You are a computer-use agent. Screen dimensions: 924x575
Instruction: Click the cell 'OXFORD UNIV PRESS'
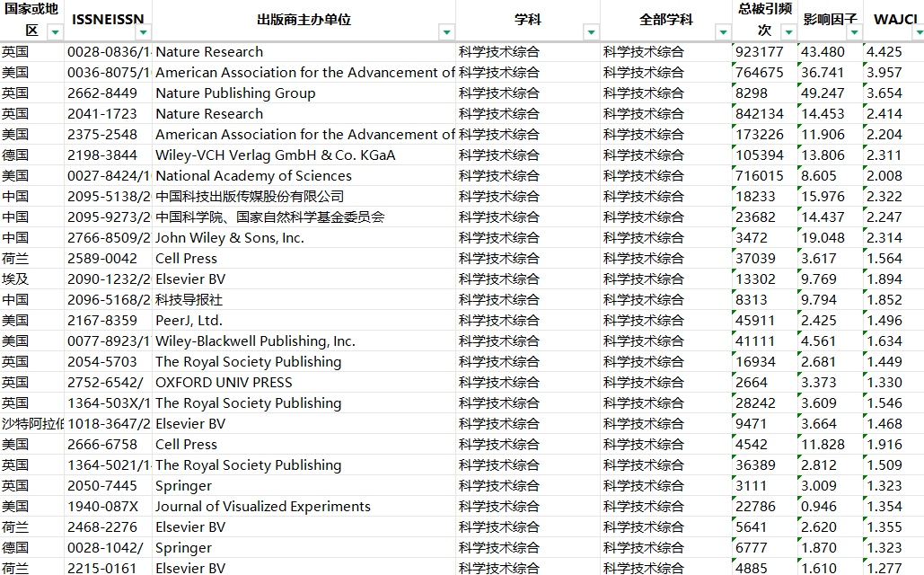(x=304, y=382)
